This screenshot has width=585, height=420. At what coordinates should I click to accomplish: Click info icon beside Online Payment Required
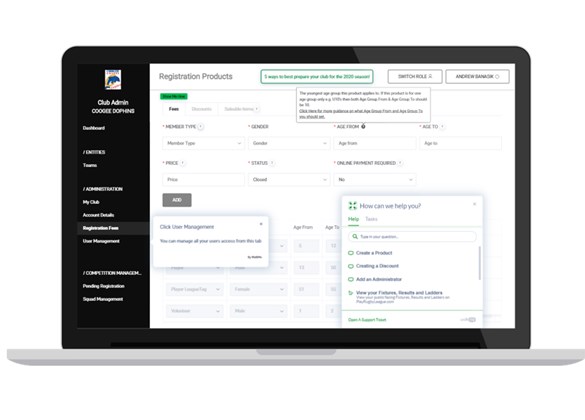pyautogui.click(x=400, y=163)
